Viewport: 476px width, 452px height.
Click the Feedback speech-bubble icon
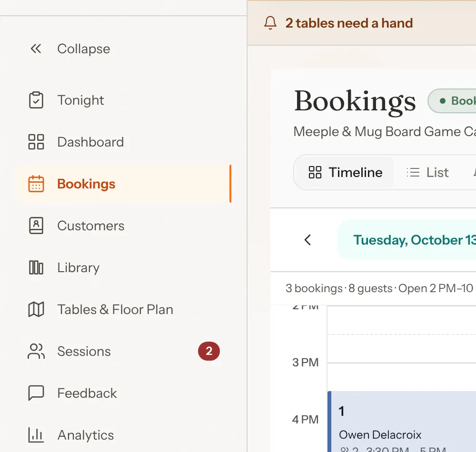(x=36, y=393)
